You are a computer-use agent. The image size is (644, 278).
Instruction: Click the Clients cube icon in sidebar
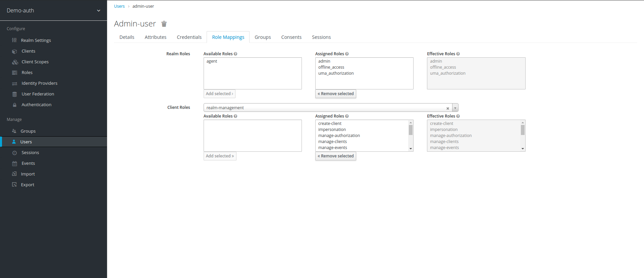14,51
